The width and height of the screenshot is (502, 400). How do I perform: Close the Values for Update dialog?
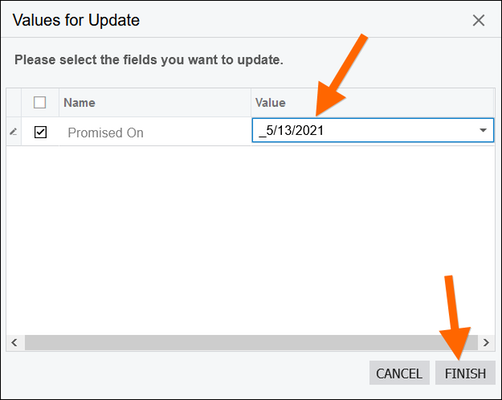pos(478,20)
